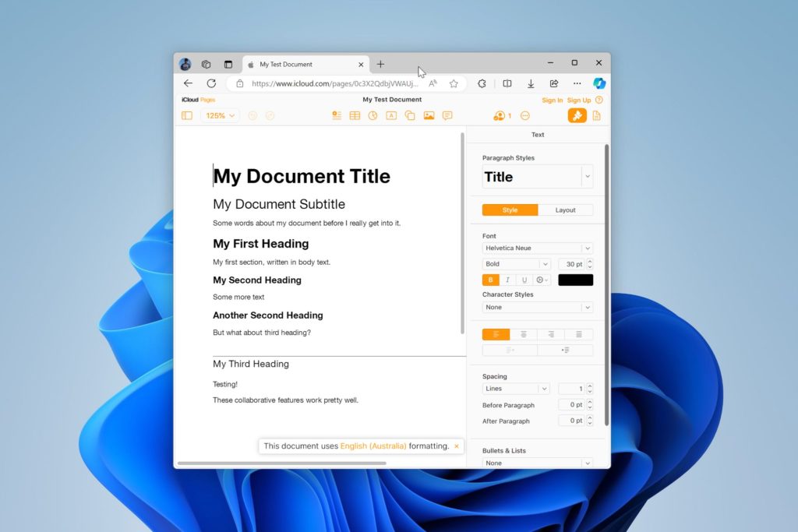
Task: Toggle the Pages sidebar view icon
Action: pos(187,116)
